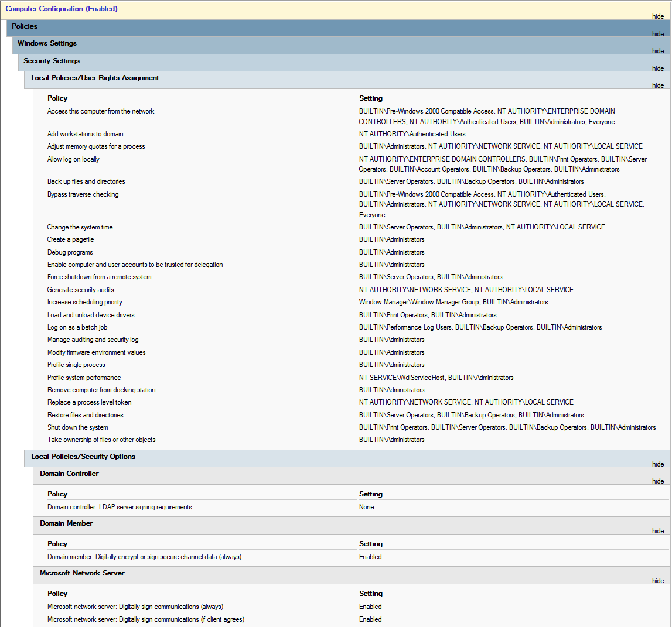Click 'Load and unload device drivers' policy
Viewport: 672px width, 627px height.
click(91, 315)
